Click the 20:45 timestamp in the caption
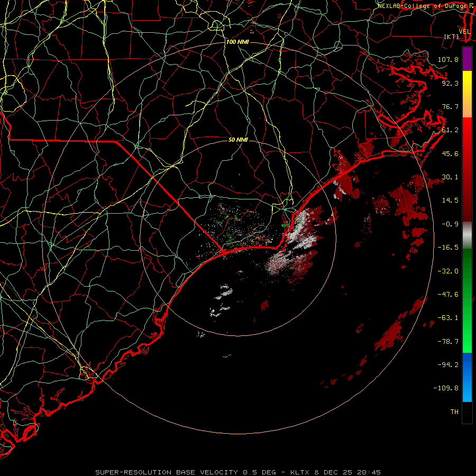Viewport: 476px width, 476px height. [369, 472]
